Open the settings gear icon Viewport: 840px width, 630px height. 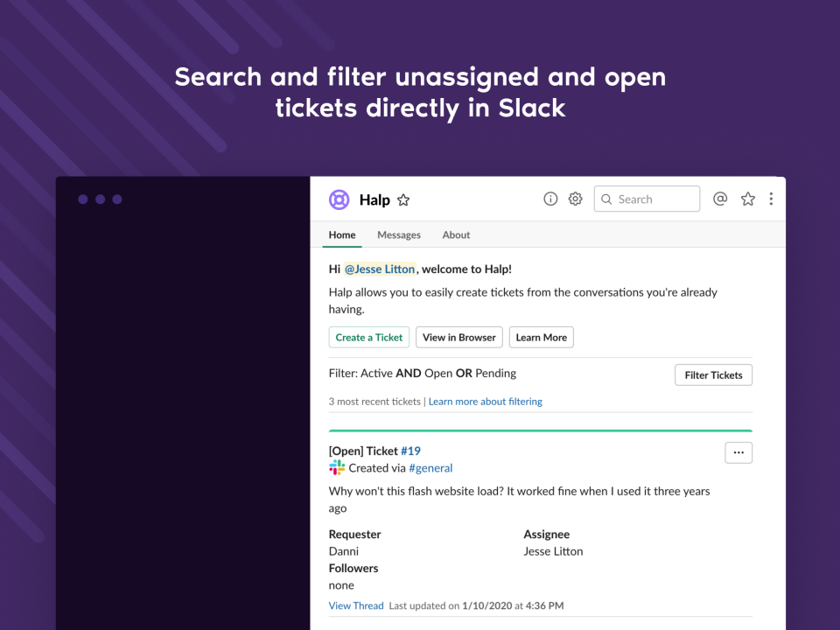point(575,199)
